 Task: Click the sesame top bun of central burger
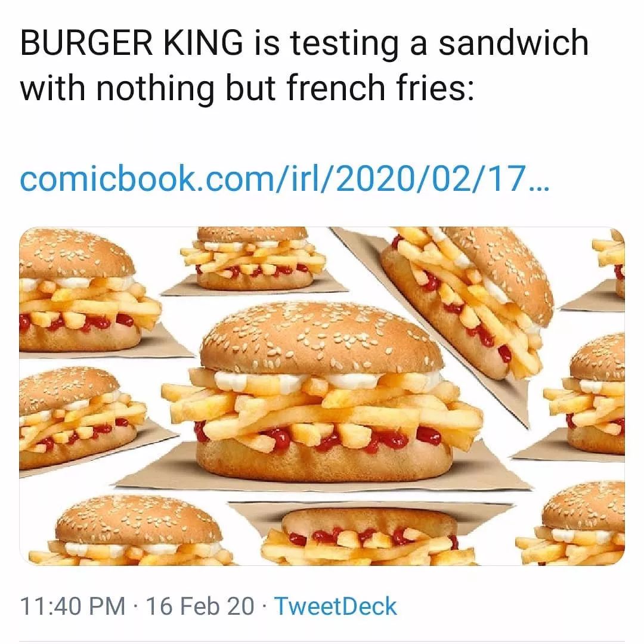point(323,337)
